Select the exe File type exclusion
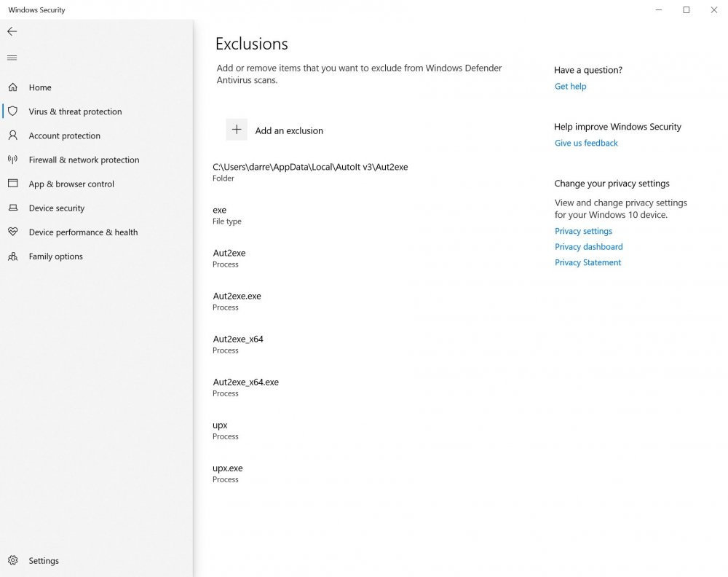Screen dimensions: 728x577 tap(227, 215)
